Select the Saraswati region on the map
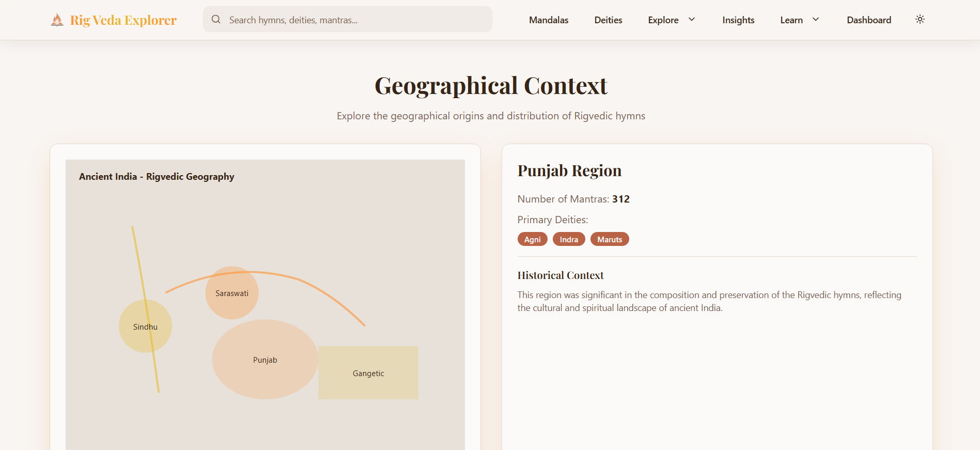The height and width of the screenshot is (450, 980). [232, 293]
